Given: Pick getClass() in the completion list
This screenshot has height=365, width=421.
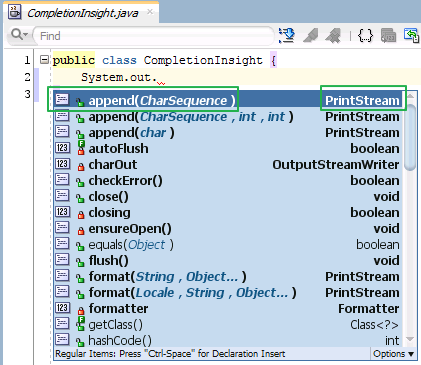Looking at the screenshot, I should coord(228,325).
